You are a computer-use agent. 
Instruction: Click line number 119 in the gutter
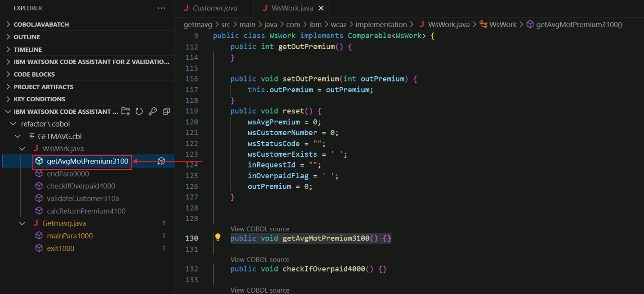coord(192,111)
